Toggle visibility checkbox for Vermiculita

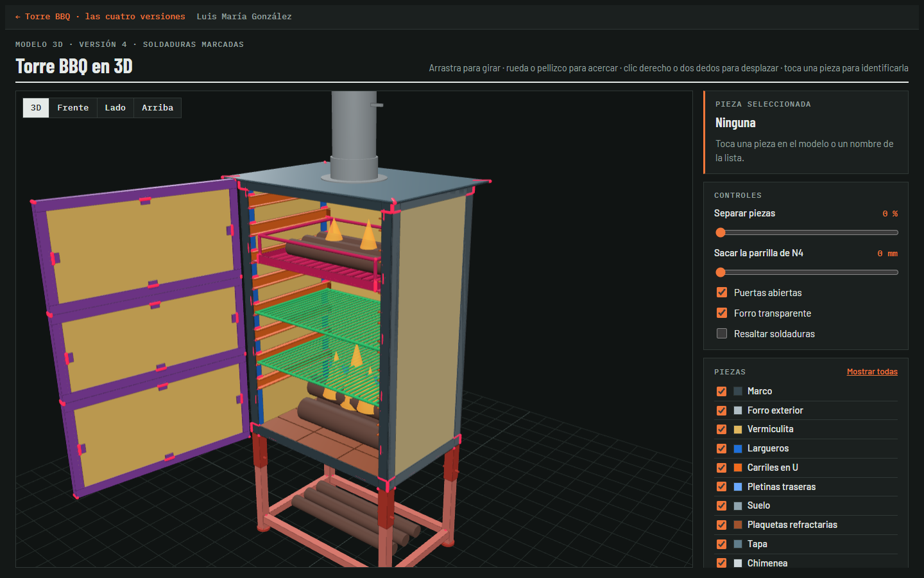[x=721, y=429]
